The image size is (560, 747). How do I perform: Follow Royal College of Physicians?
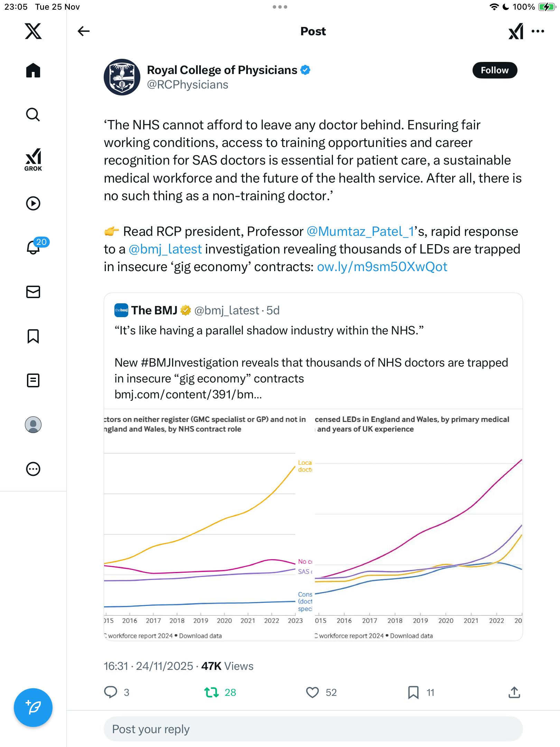pyautogui.click(x=495, y=70)
